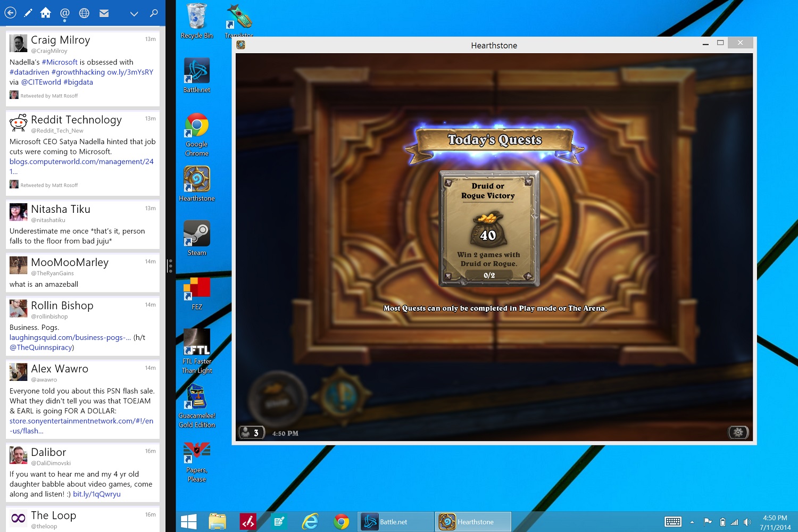Viewport: 798px width, 532px height.
Task: Open the network signal icon
Action: (x=735, y=522)
